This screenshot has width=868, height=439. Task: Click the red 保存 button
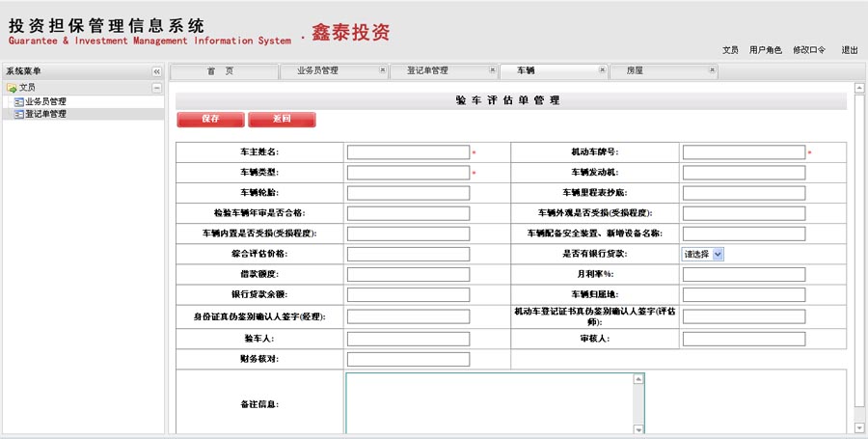[210, 119]
